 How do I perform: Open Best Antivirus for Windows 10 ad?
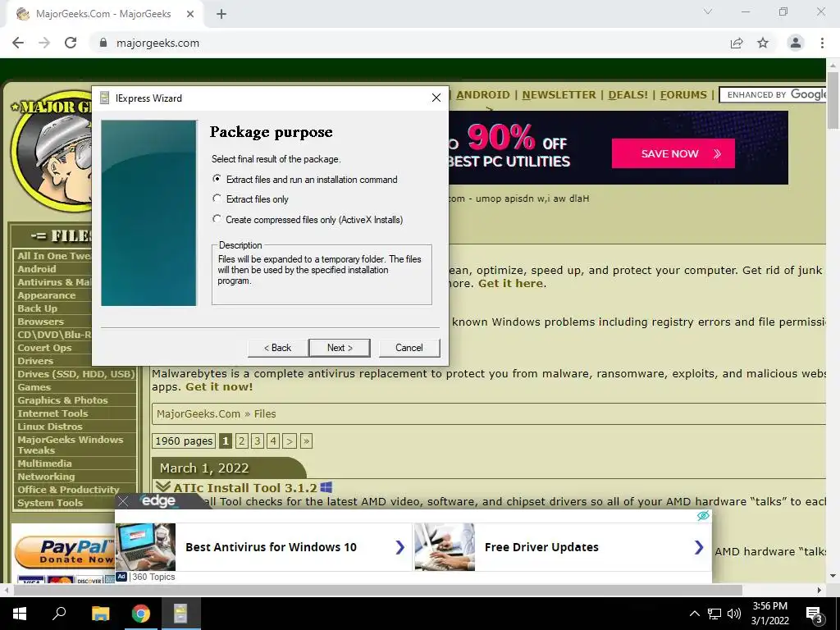point(262,547)
